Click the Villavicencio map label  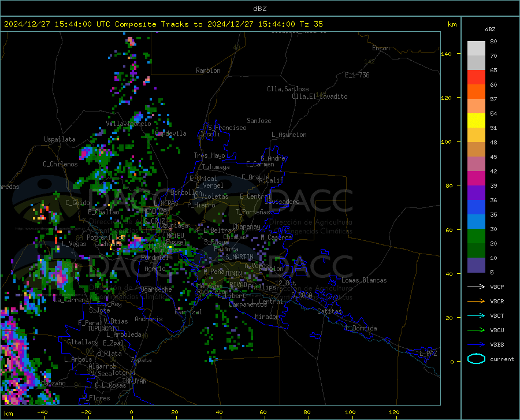click(x=128, y=124)
